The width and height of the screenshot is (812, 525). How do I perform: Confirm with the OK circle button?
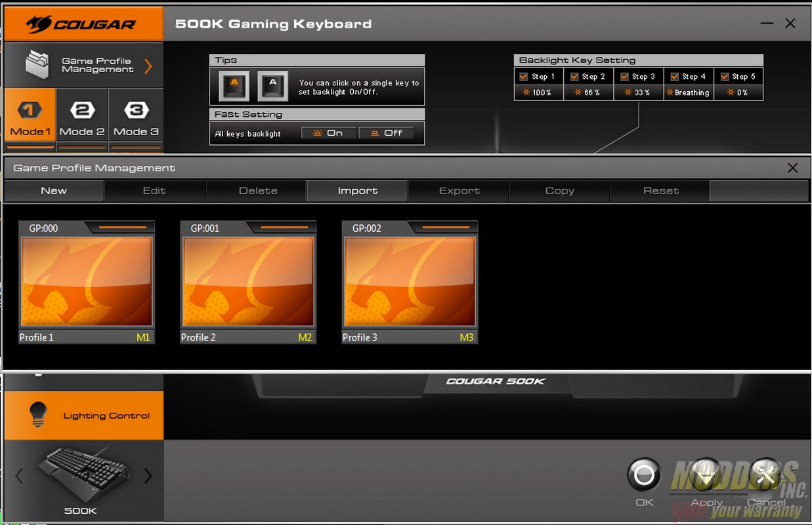[x=644, y=474]
